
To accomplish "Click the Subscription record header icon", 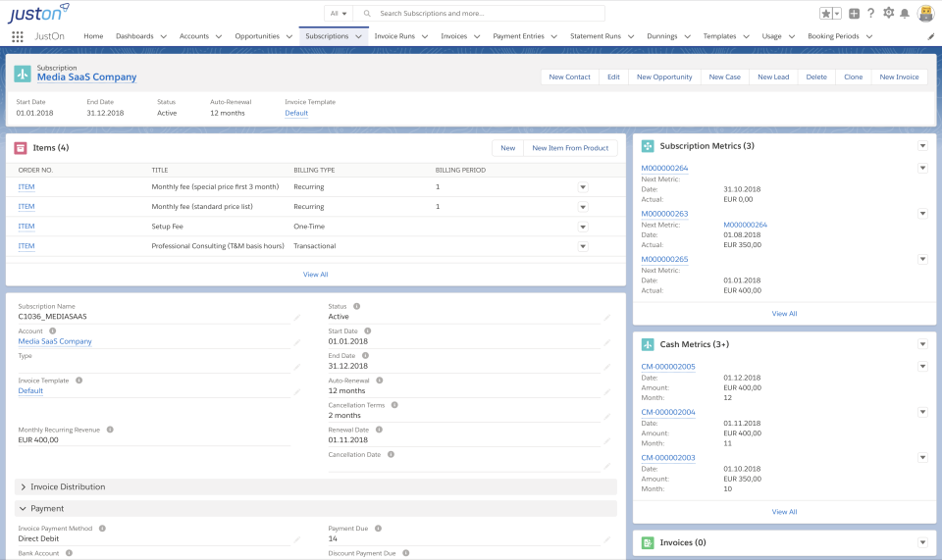I will pos(23,74).
